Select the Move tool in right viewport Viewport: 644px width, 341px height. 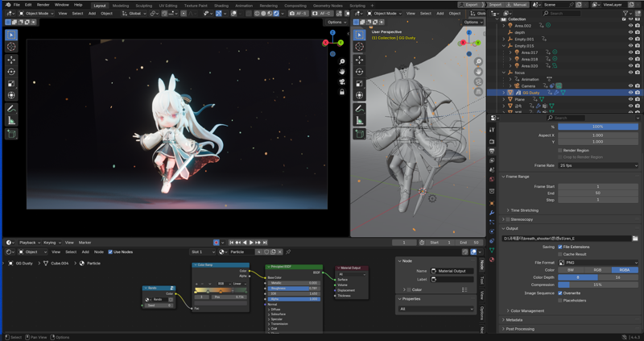click(359, 60)
